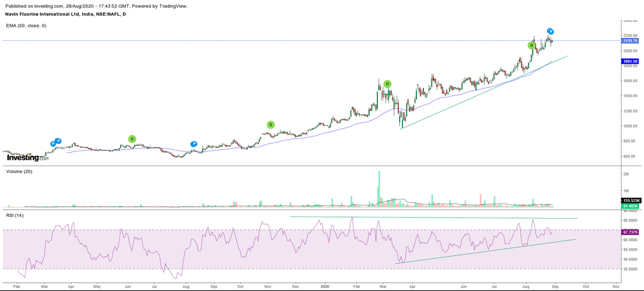Viewport: 644px width, 291px height.
Task: Click the 2M volume axis label
Action: point(626,174)
